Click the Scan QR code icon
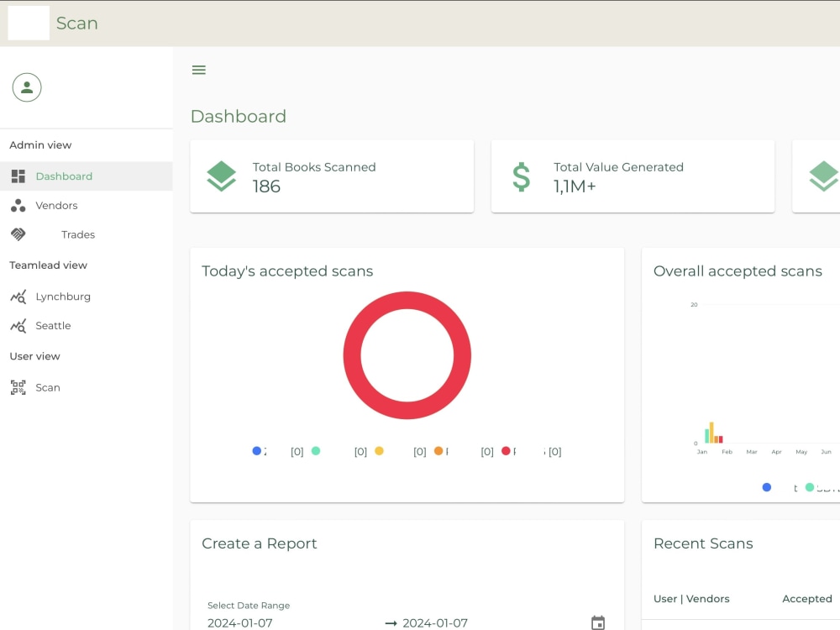 (18, 387)
